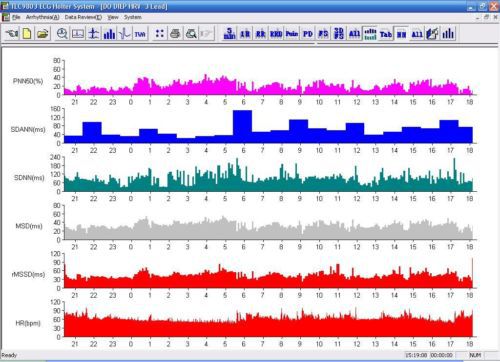
Task: Click the SDANN(ms) chart label
Action: [x=28, y=129]
